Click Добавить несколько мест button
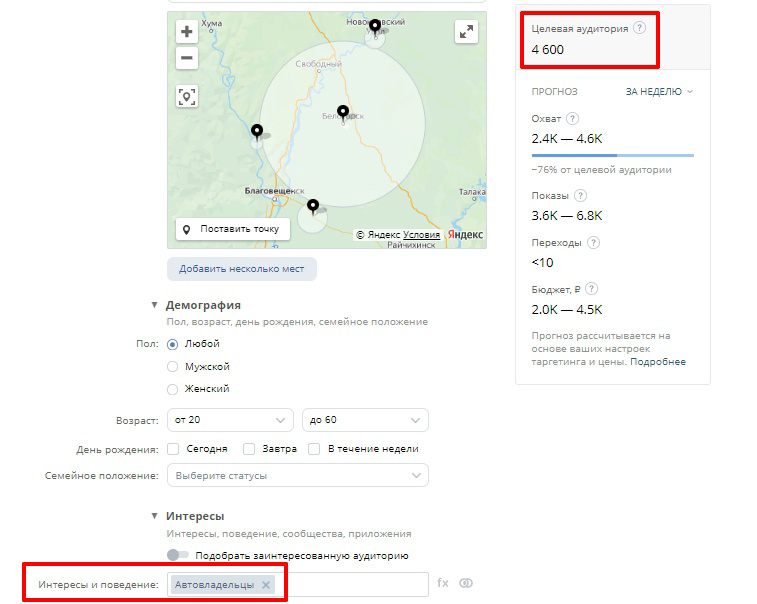 tap(242, 269)
